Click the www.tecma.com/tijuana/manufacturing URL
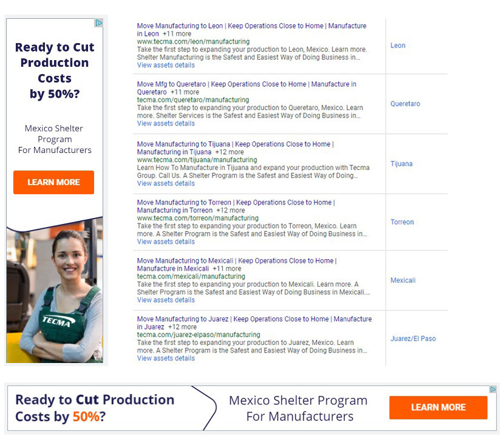Image resolution: width=504 pixels, height=448 pixels. coord(197,160)
